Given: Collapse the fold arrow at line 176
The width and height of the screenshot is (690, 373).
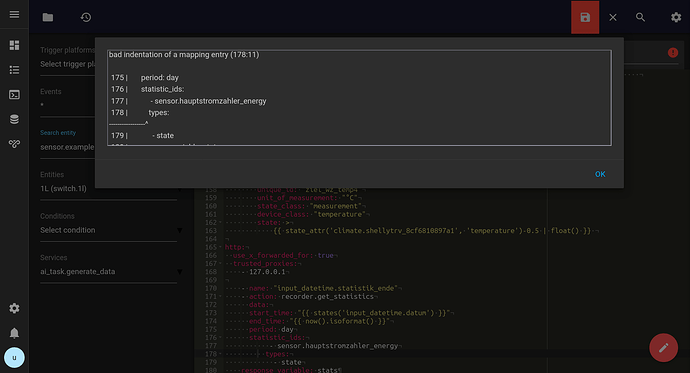Looking at the screenshot, I should pos(220,338).
